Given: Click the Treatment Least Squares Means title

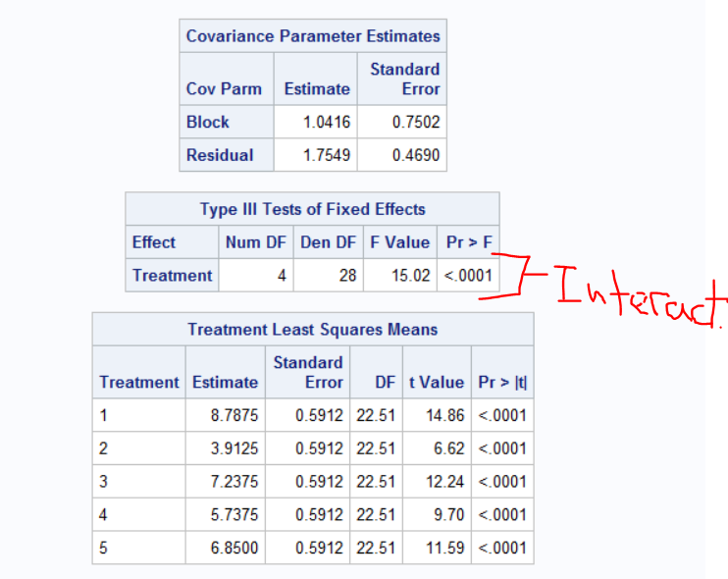Looking at the screenshot, I should [312, 329].
